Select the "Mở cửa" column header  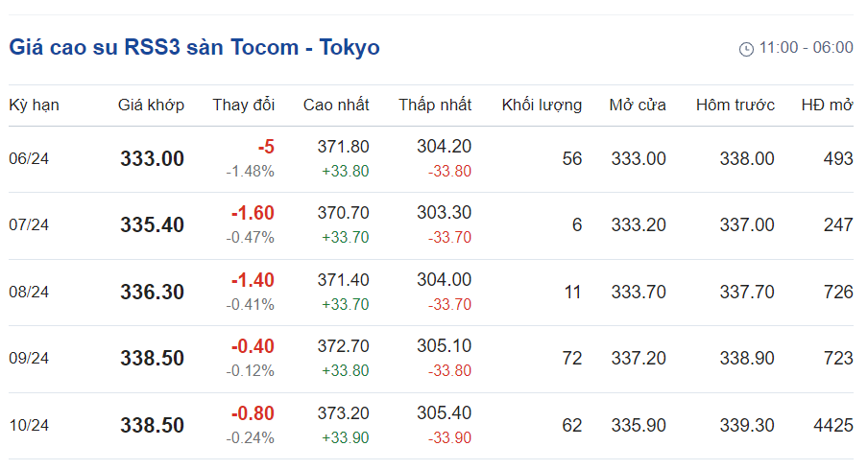tap(638, 106)
